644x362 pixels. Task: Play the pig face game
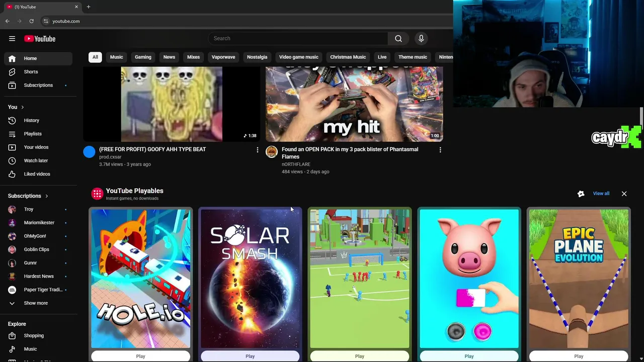469,356
